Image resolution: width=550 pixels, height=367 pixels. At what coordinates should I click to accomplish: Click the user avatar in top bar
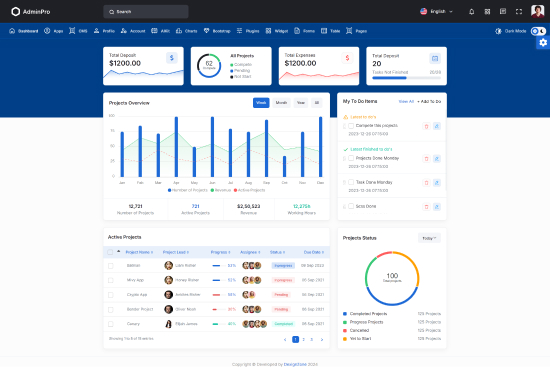coord(537,11)
